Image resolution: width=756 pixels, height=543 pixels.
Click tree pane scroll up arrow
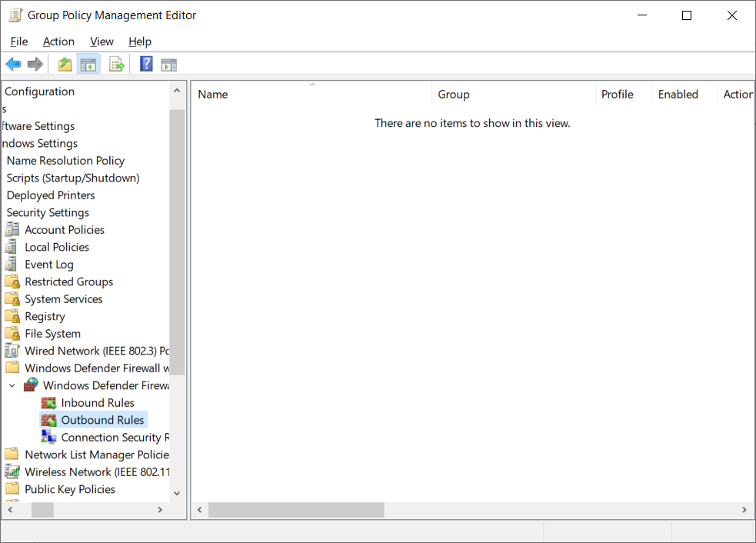177,90
